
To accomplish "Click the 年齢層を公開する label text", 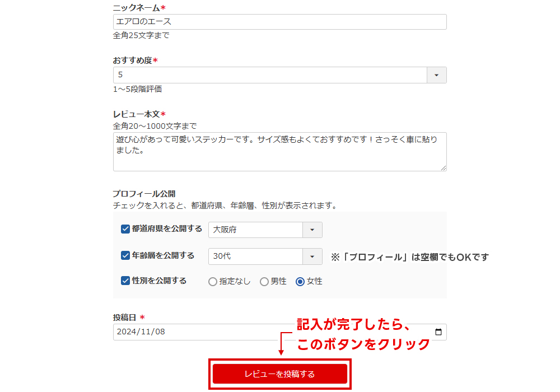I will pyautogui.click(x=163, y=255).
